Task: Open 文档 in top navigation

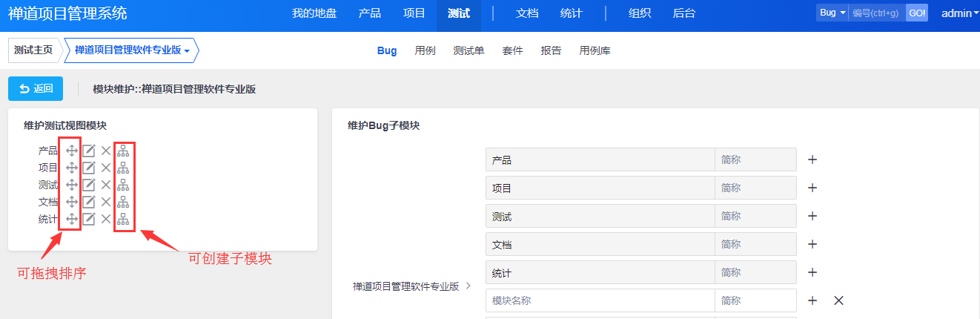Action: (527, 13)
